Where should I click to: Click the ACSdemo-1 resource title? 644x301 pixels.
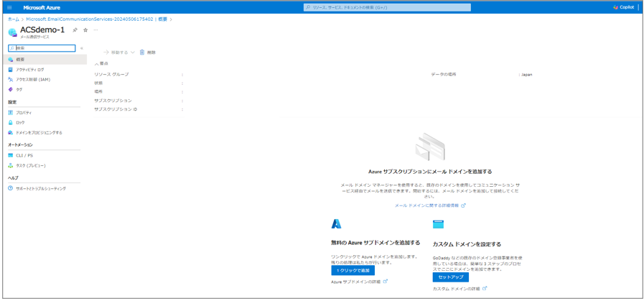pos(42,29)
